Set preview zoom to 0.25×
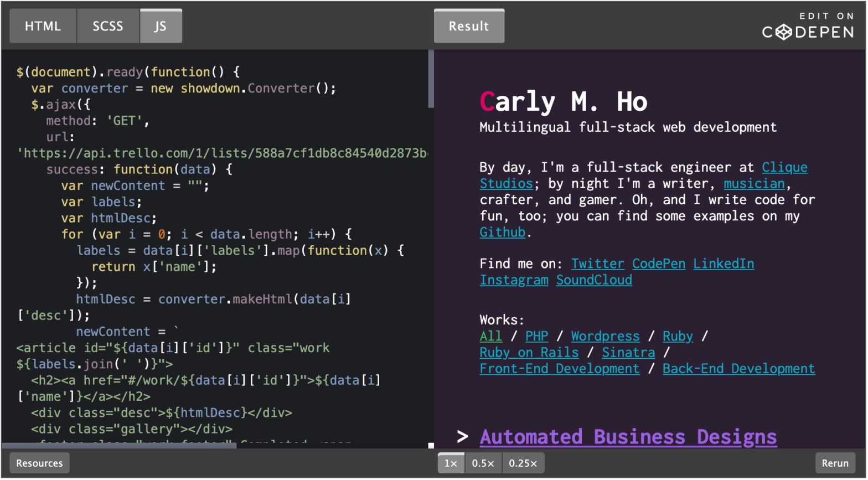The width and height of the screenshot is (868, 480). click(523, 463)
